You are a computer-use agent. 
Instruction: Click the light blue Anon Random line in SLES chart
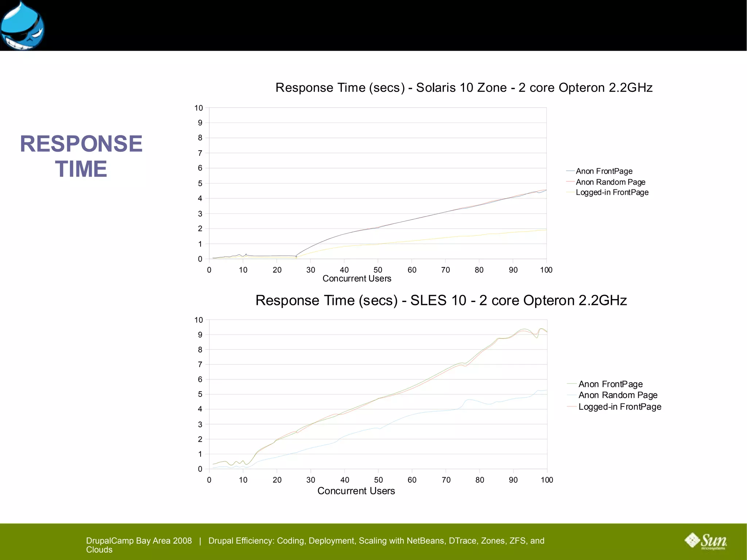click(x=412, y=414)
